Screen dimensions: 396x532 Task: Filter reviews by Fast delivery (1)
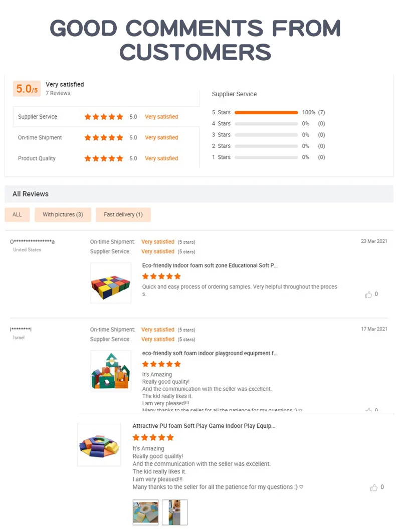click(x=123, y=214)
